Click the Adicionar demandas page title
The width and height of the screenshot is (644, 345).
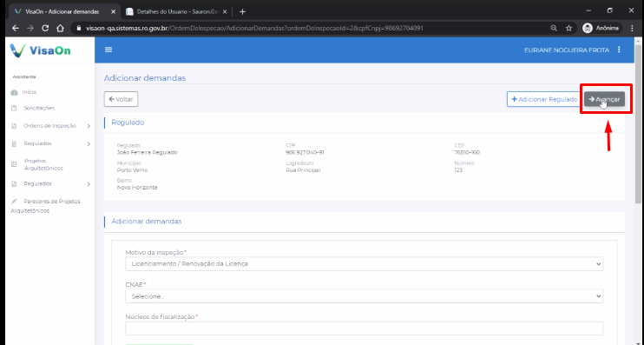click(x=145, y=78)
